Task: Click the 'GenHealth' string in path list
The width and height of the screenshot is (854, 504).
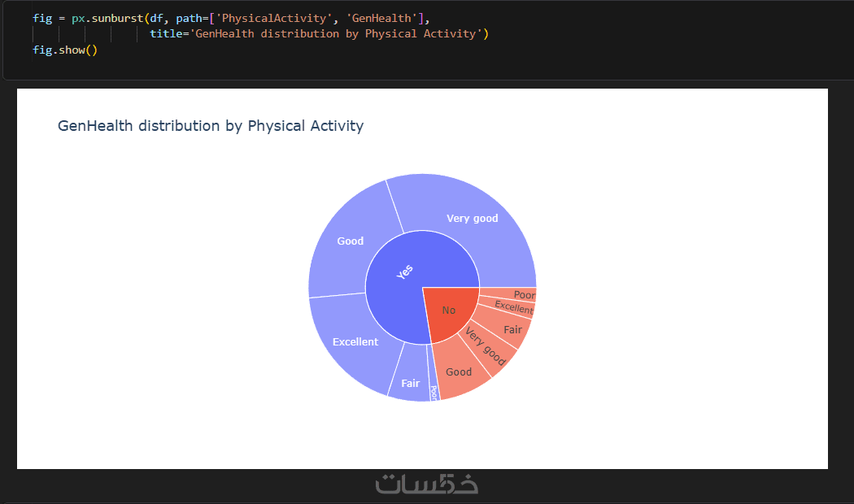Action: point(380,18)
